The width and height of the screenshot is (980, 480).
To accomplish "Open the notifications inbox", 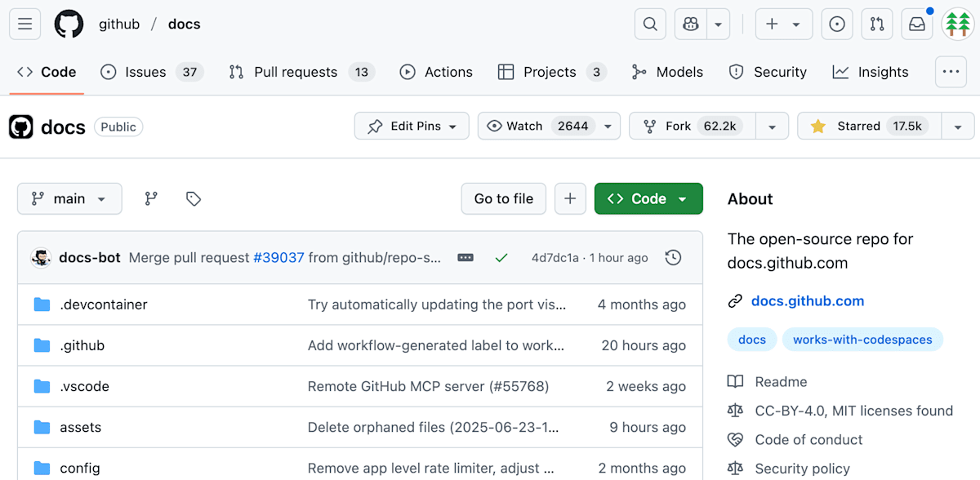I will coord(917,24).
